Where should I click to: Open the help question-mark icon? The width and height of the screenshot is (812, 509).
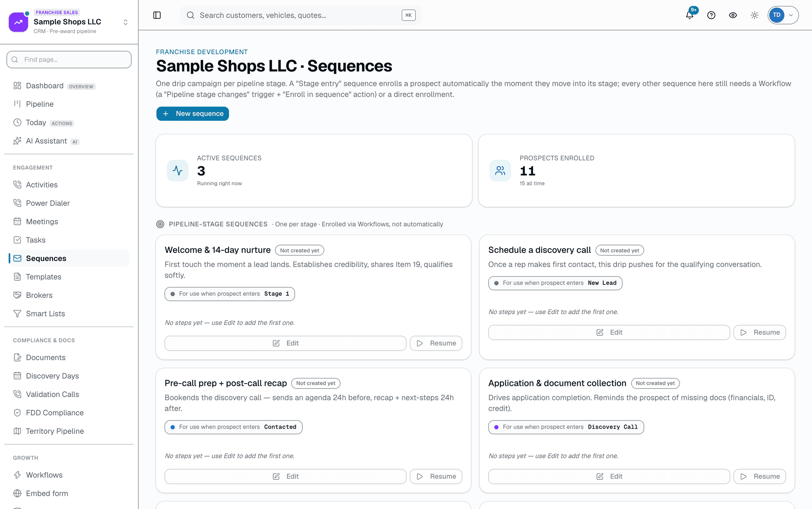pos(711,15)
